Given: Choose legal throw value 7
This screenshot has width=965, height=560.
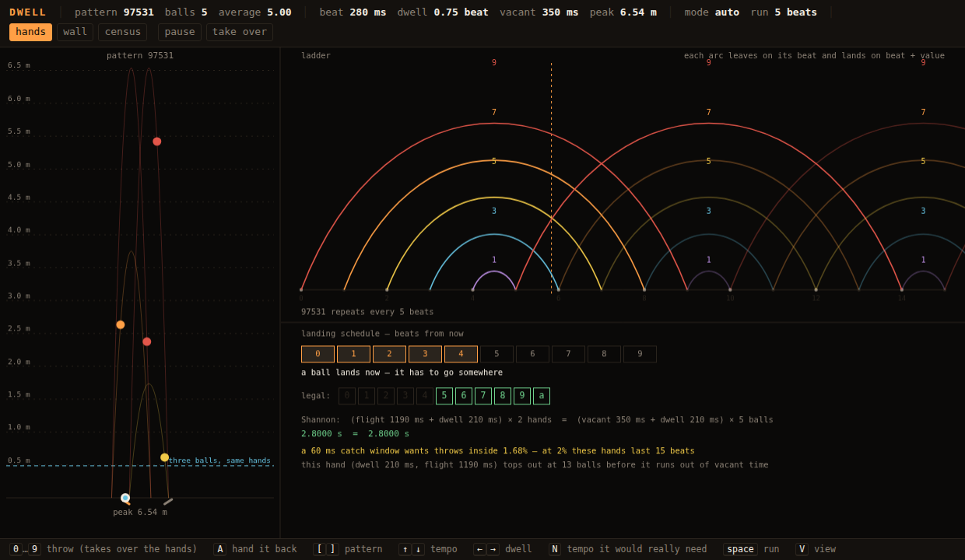Looking at the screenshot, I should [x=483, y=396].
